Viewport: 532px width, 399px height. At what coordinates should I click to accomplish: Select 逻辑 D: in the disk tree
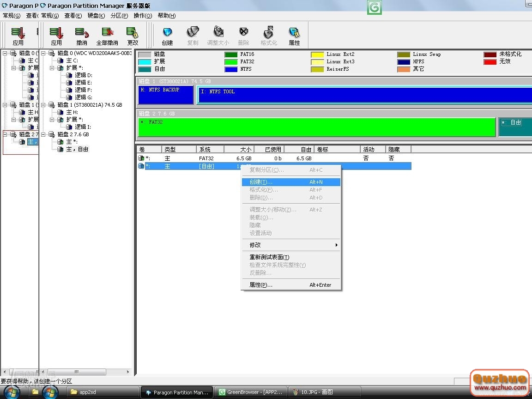(x=84, y=75)
